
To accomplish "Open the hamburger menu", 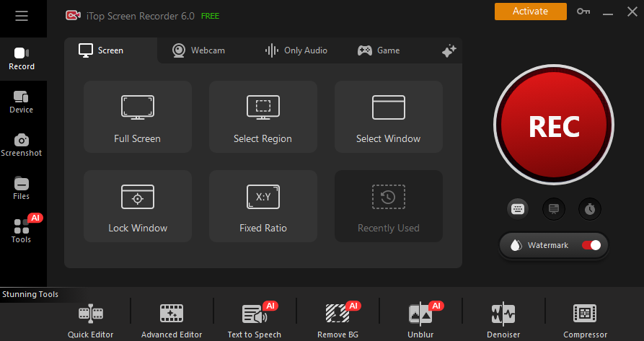I will [22, 16].
